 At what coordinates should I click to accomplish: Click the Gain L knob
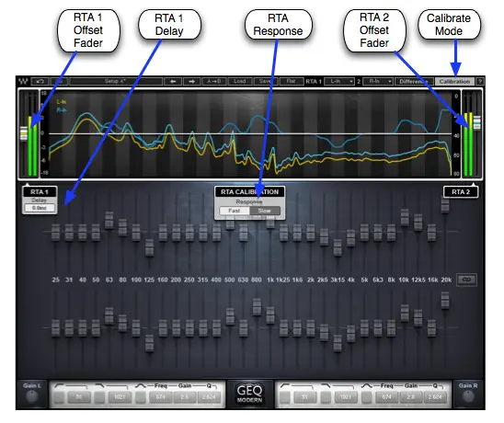(x=31, y=397)
